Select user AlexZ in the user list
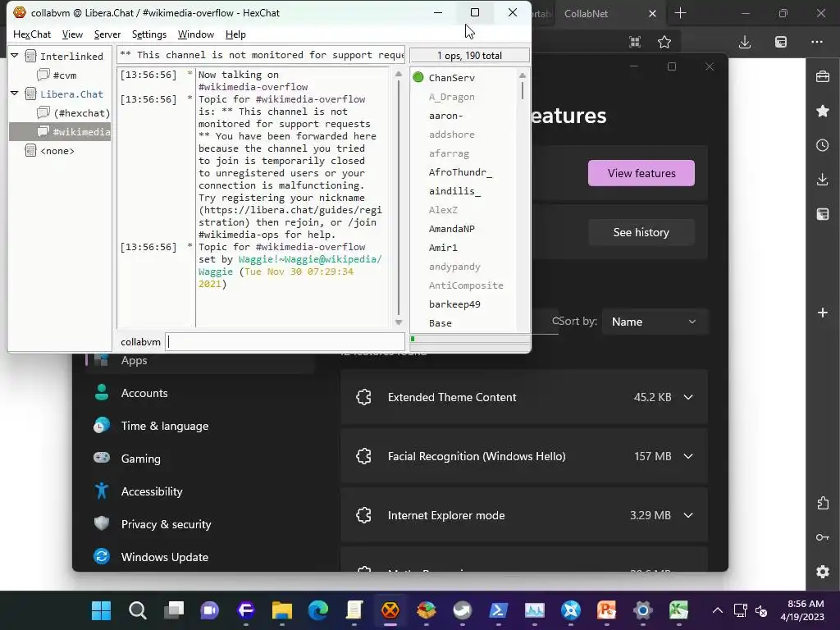This screenshot has width=840, height=630. click(x=443, y=210)
